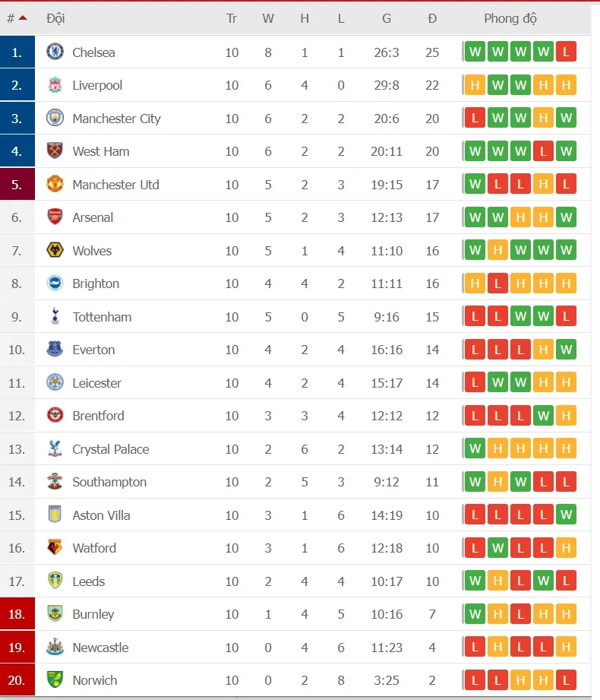Click the Tottenham club crest icon
This screenshot has height=700, width=600.
[x=55, y=316]
